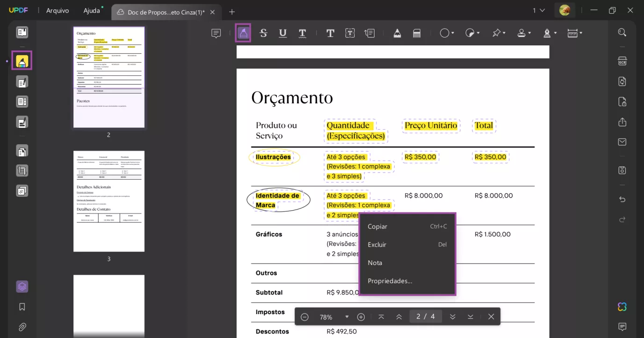Select the underline tool
The height and width of the screenshot is (338, 644).
283,33
